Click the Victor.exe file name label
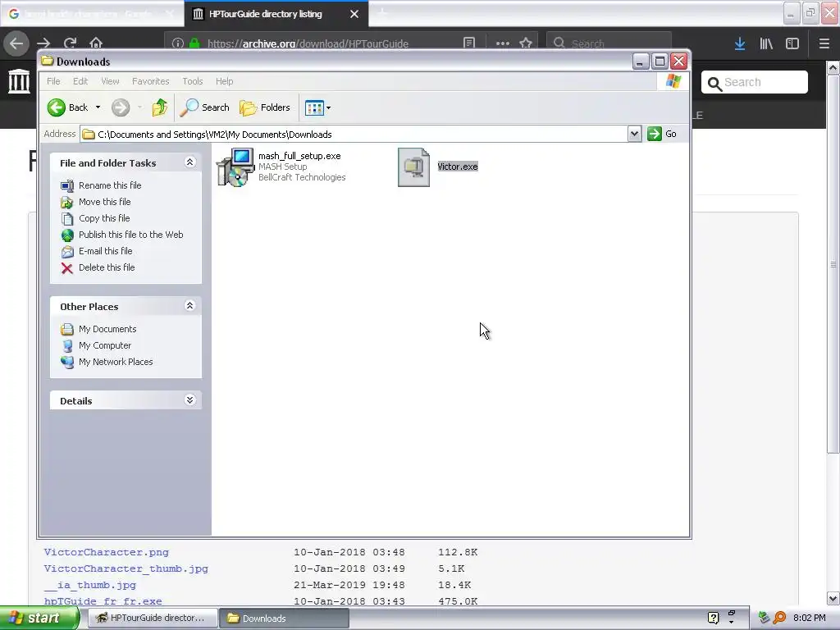This screenshot has width=840, height=630. click(x=458, y=167)
